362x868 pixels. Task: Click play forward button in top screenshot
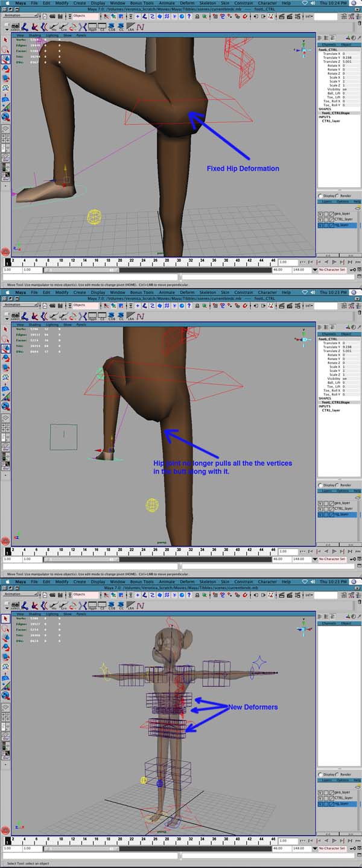334,262
